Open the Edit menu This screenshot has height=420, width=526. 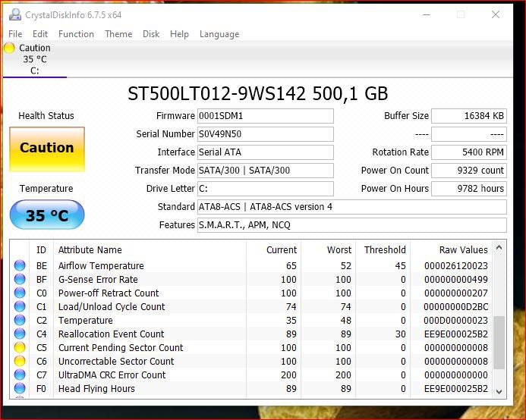click(x=40, y=34)
